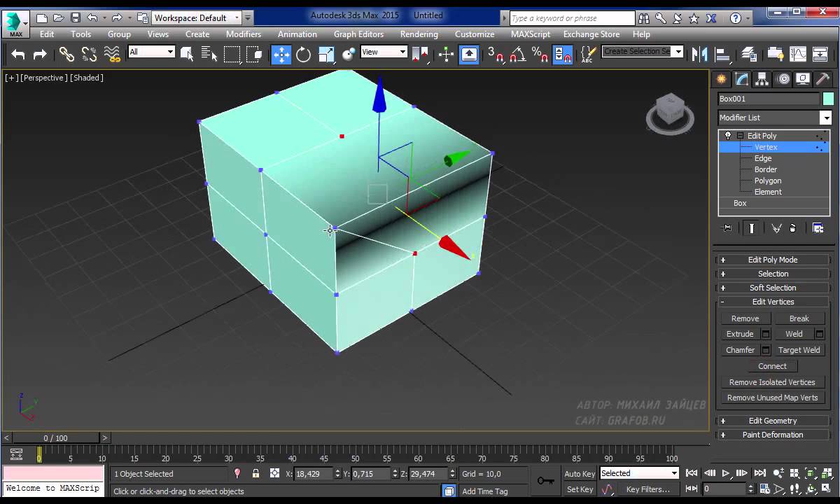The height and width of the screenshot is (504, 840).
Task: Toggle the Edit Poly lightbulb on/off
Action: click(x=728, y=136)
